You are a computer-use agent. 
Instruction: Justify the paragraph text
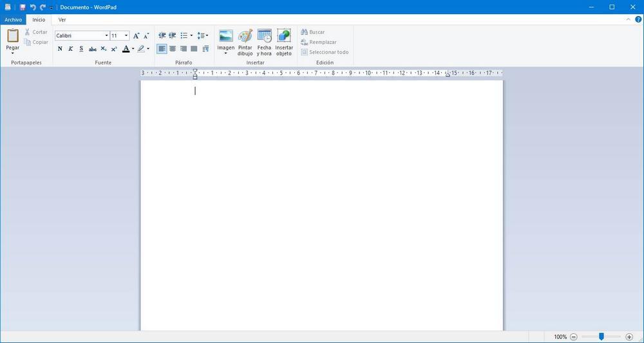pyautogui.click(x=194, y=49)
